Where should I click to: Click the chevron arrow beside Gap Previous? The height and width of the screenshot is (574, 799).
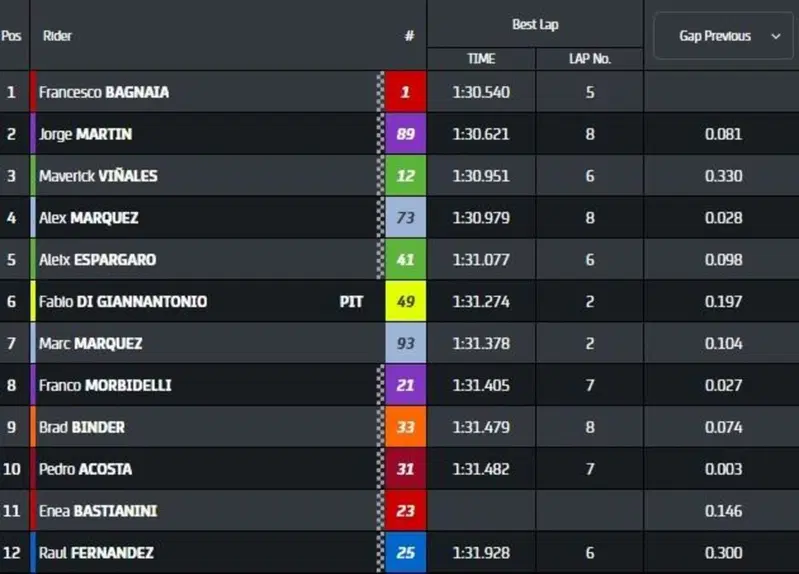776,36
